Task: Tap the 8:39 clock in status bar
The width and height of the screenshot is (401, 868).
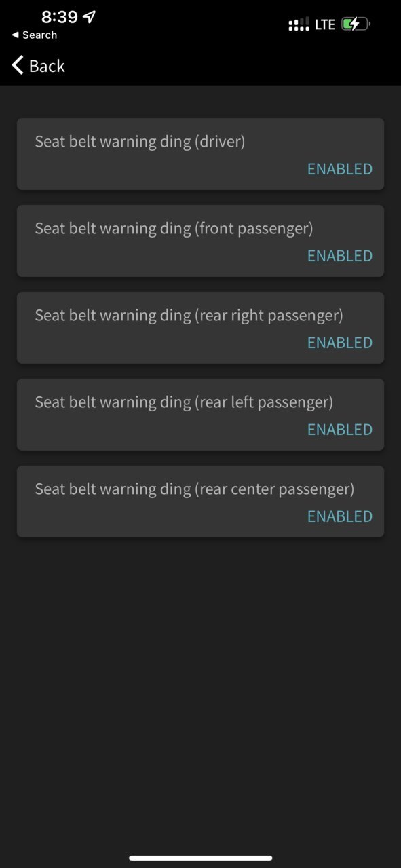Action: [60, 17]
